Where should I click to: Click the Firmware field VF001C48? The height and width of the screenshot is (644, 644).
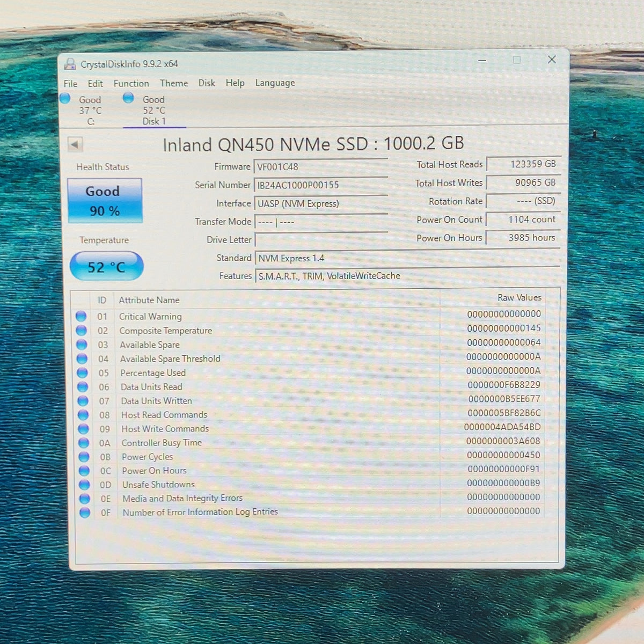pyautogui.click(x=321, y=167)
